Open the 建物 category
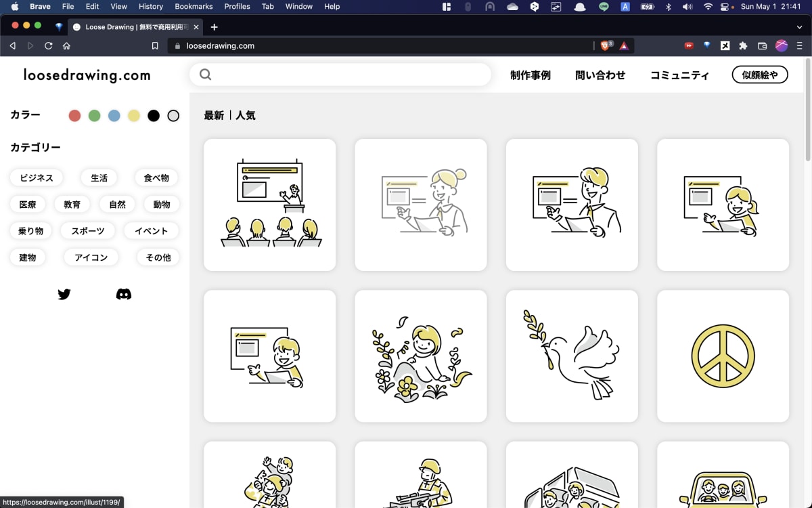This screenshot has width=812, height=508. tap(28, 257)
